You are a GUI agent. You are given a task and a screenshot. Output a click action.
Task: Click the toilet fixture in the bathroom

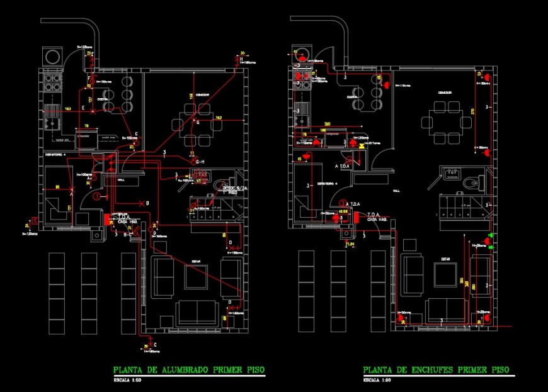click(x=470, y=182)
